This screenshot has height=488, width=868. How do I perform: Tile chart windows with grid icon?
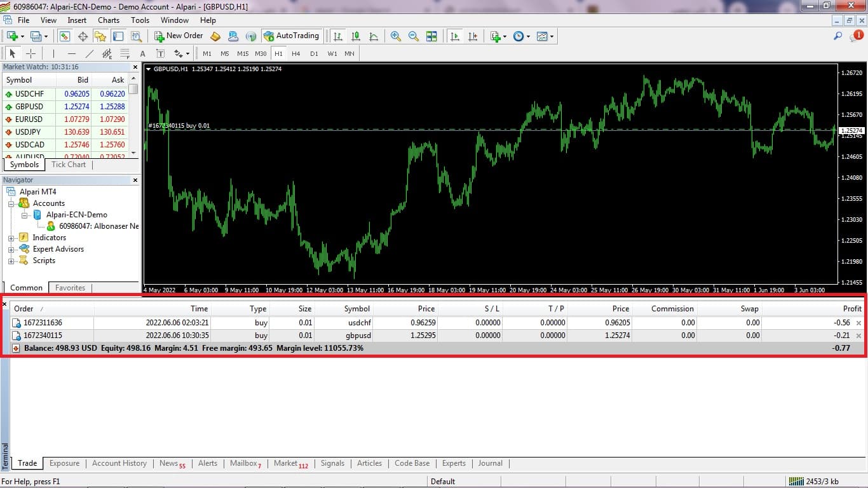(x=431, y=36)
